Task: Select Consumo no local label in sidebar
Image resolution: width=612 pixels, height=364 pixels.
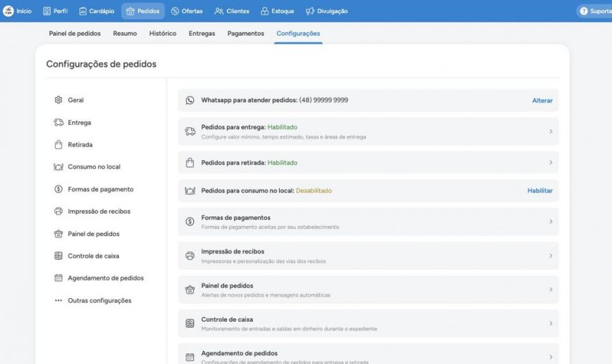Action: point(94,167)
